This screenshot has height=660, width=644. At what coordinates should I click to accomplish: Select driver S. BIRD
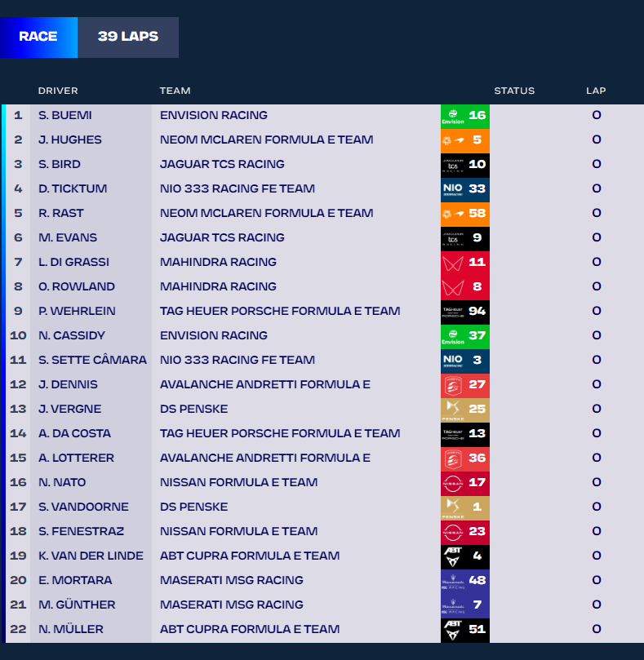60,164
